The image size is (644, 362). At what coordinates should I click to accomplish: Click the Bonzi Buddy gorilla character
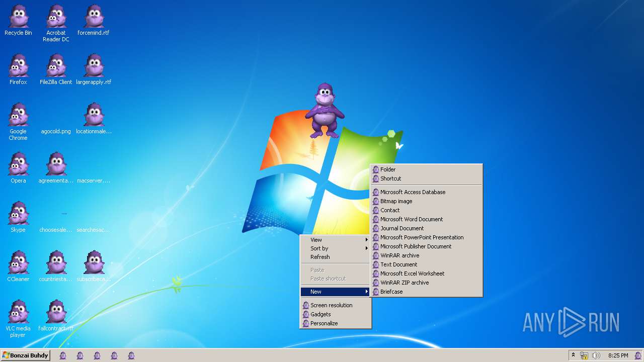tap(325, 111)
